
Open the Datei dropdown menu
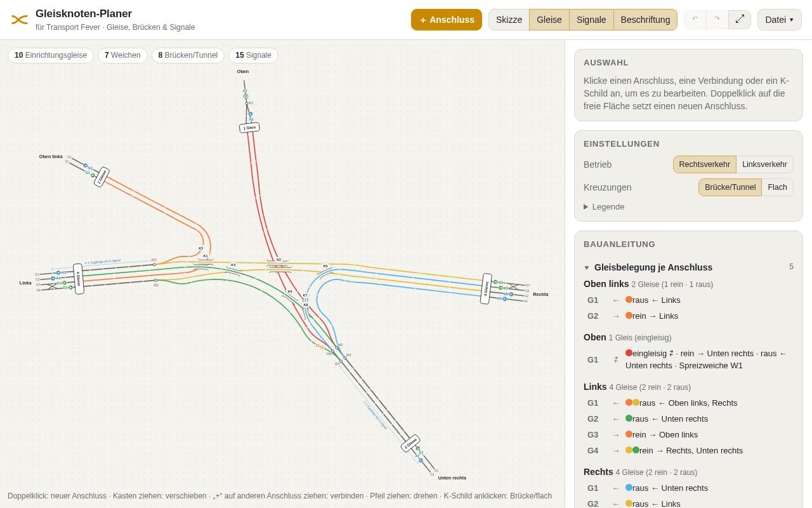pyautogui.click(x=780, y=20)
